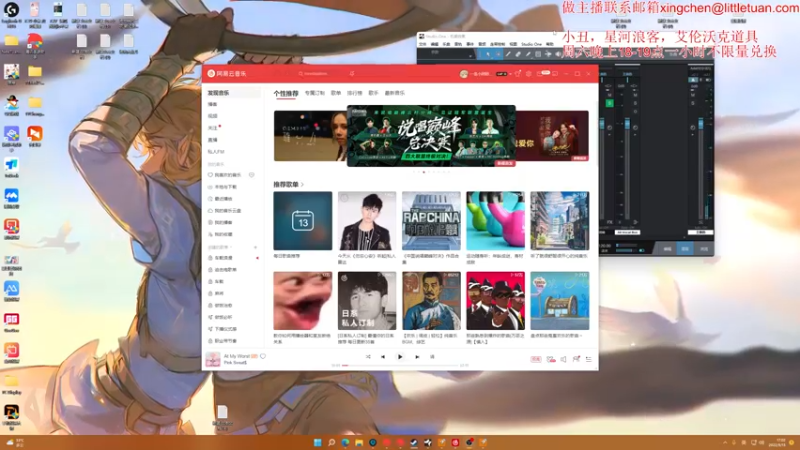Click the volume speaker icon in player bar

pos(564,359)
